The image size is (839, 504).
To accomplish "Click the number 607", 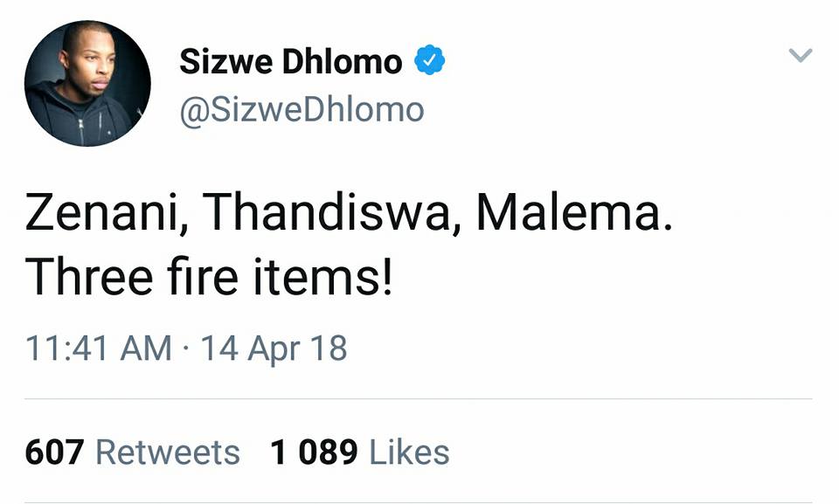I will coord(54,452).
